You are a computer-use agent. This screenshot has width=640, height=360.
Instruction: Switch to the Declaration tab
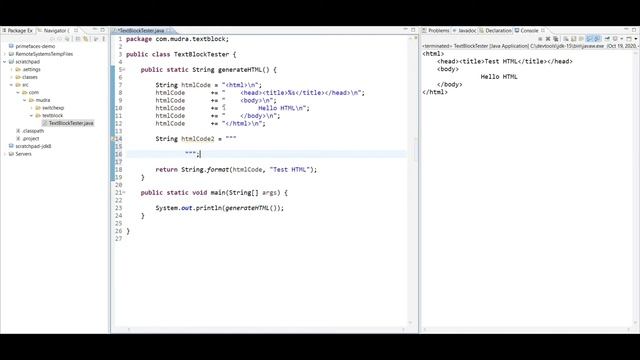tap(495, 31)
